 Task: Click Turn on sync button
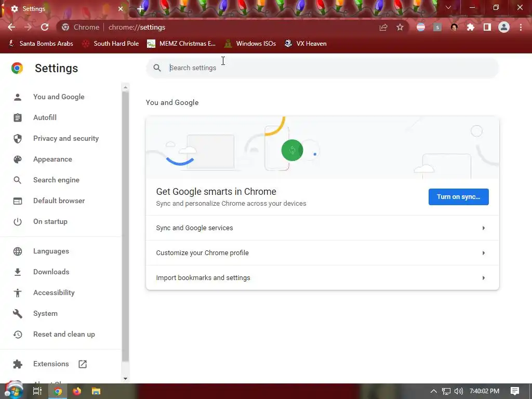pos(458,197)
